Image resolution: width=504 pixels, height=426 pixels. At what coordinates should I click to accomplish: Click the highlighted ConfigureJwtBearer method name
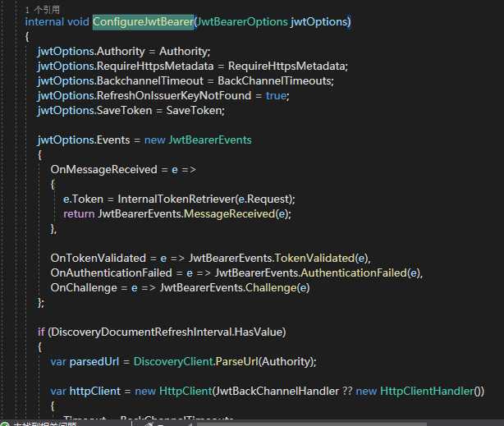143,21
